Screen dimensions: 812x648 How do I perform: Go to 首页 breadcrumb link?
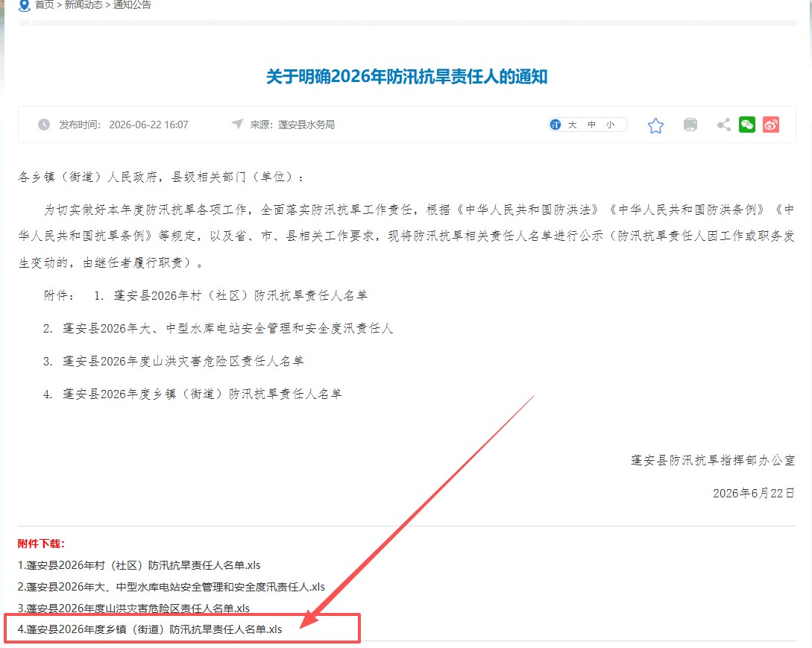(x=45, y=4)
